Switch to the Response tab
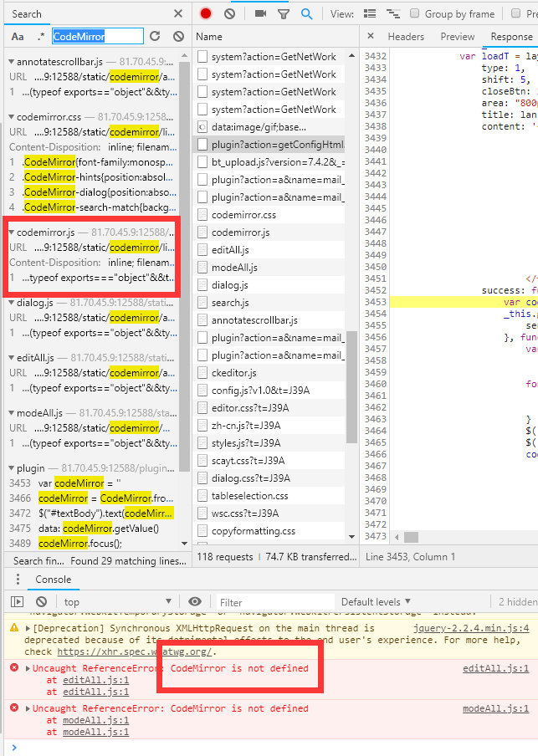Screen dimensions: 538x756 coord(511,37)
